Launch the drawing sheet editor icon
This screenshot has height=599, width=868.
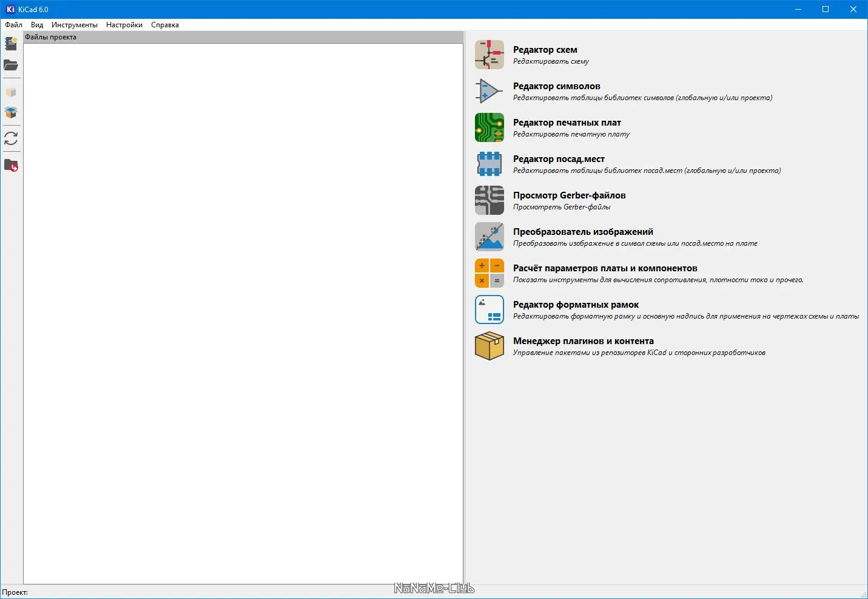(490, 310)
